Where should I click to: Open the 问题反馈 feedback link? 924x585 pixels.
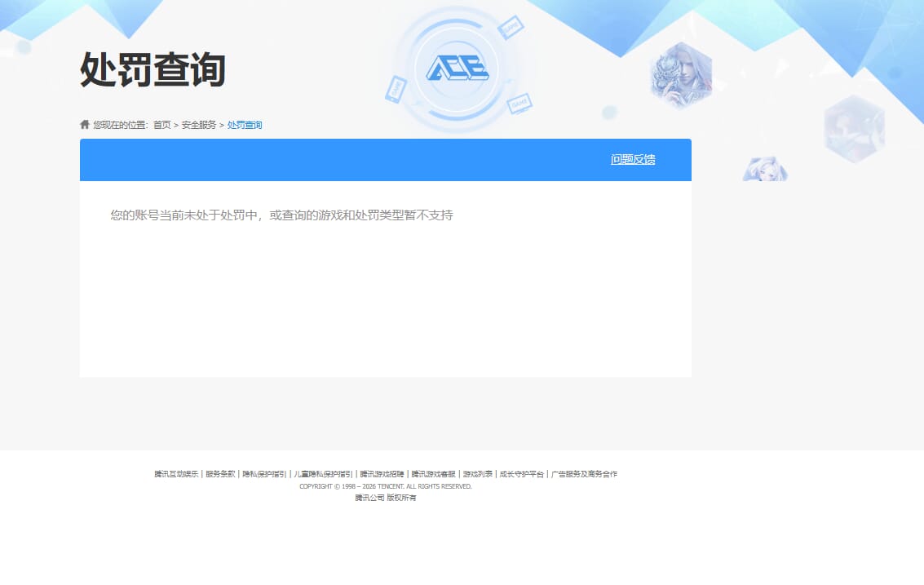[634, 159]
